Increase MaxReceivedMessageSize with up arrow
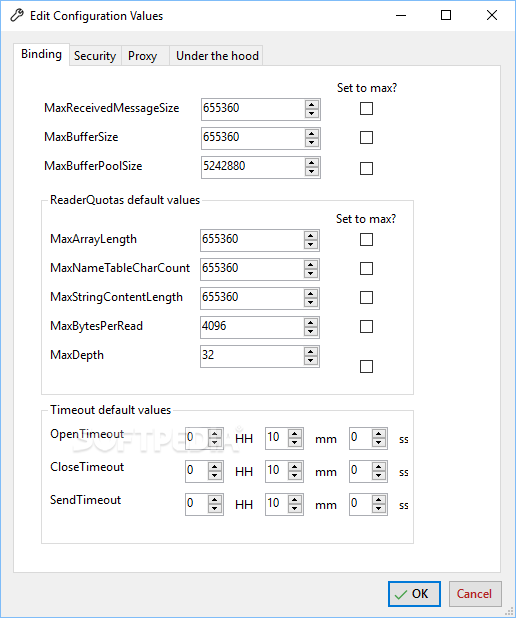This screenshot has width=516, height=618. [311, 105]
